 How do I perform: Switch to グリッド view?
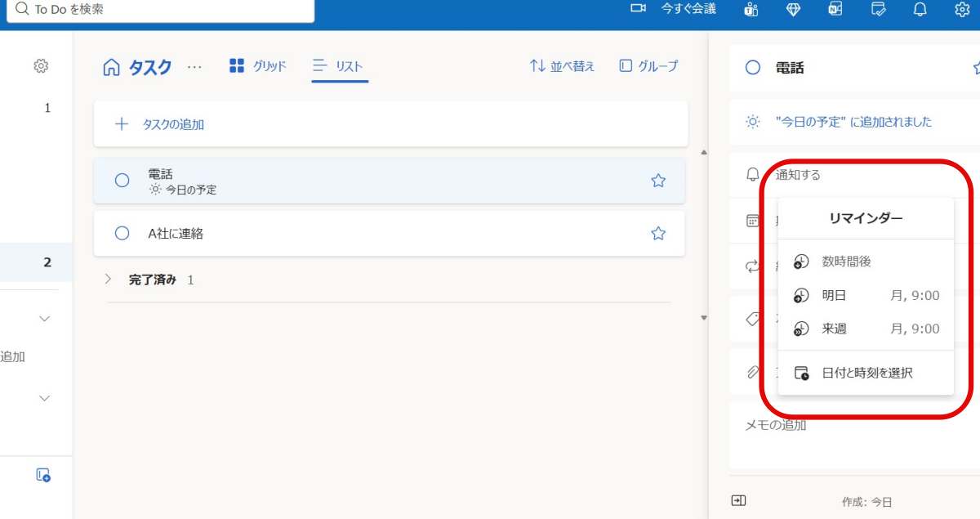click(257, 65)
